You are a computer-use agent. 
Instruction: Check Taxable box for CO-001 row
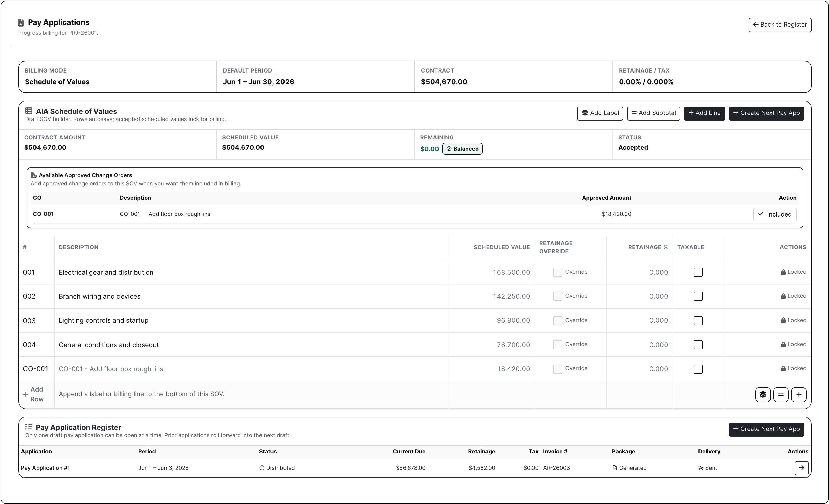pyautogui.click(x=698, y=369)
